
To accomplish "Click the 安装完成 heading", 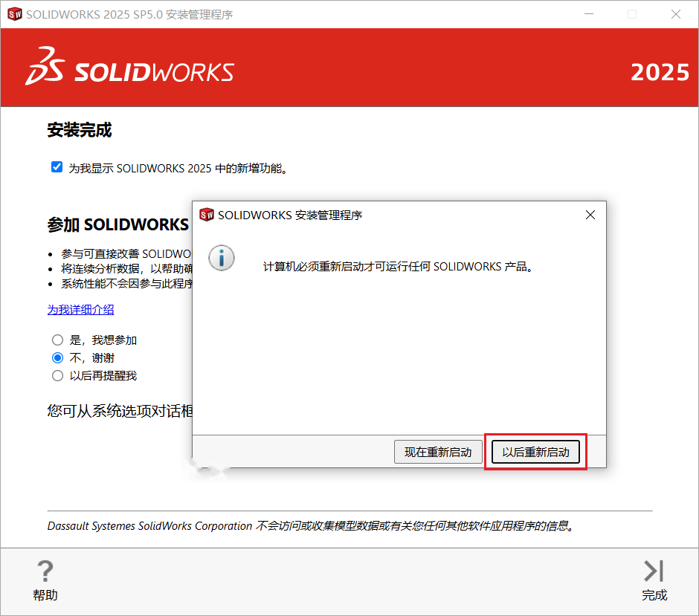I will [80, 130].
